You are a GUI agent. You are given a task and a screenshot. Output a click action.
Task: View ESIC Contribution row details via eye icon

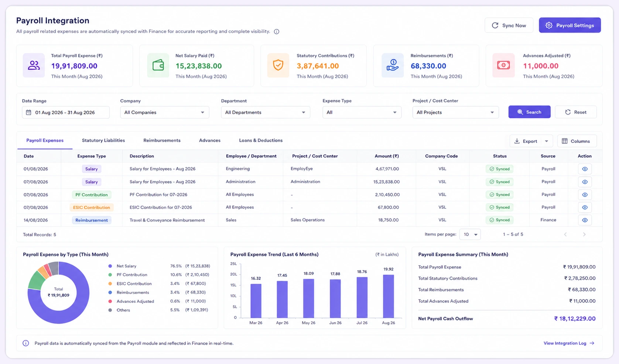(585, 207)
